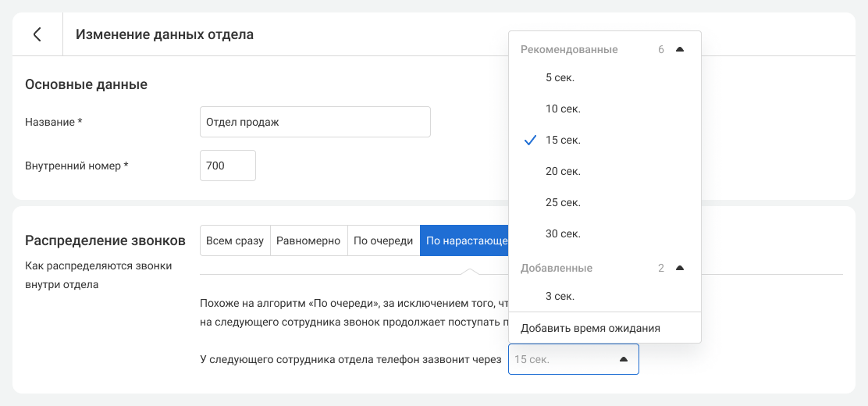Click the caret arrow in the wait-time field

click(623, 359)
